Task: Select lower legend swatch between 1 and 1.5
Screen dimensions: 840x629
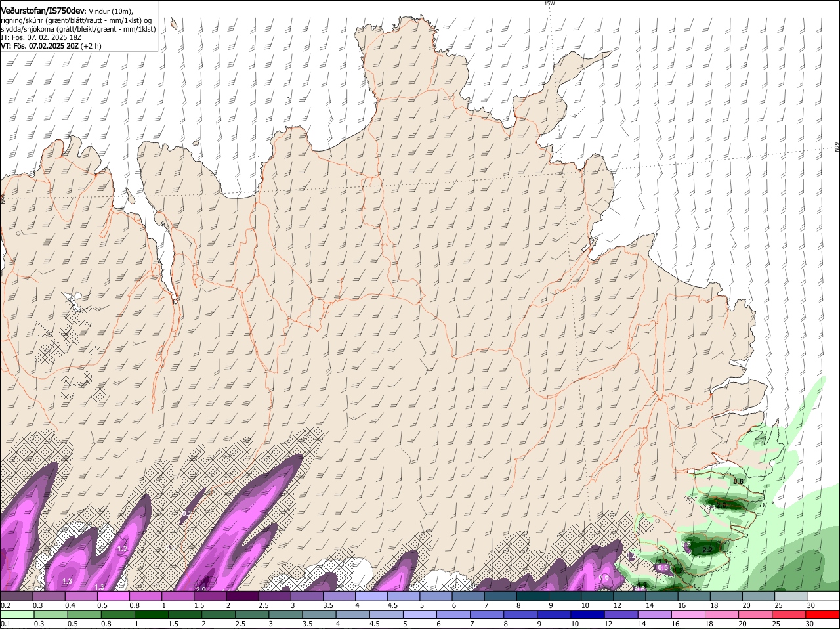Action: (x=151, y=615)
